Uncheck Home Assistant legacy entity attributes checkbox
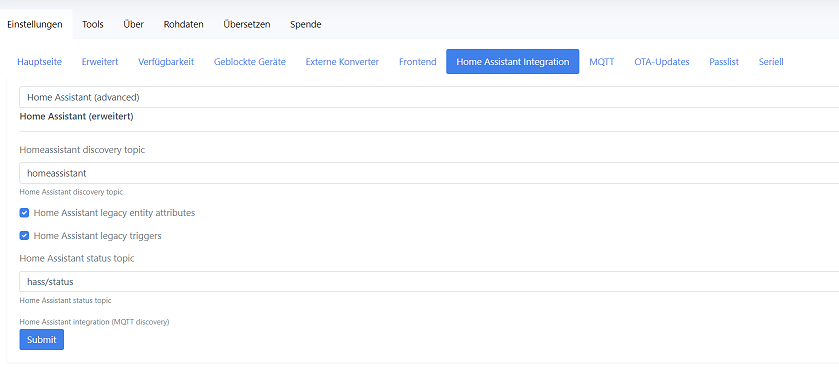Image resolution: width=839 pixels, height=368 pixels. 24,213
